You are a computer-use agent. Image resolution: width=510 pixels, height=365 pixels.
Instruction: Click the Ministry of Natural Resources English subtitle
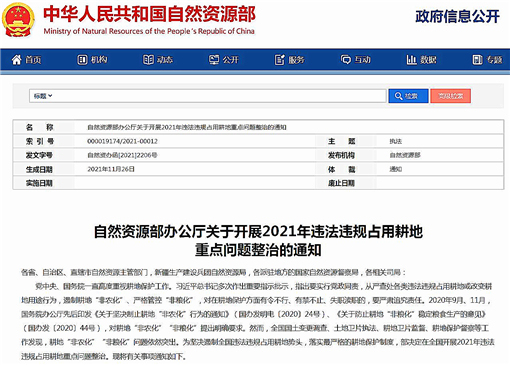tap(149, 31)
